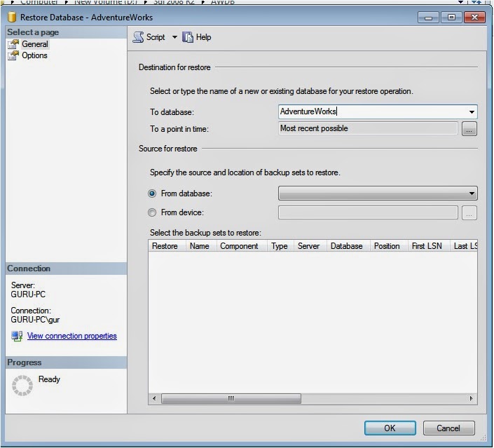Click the GURU-PC\gur connection text
Viewport: 494px width, 448px height.
[x=35, y=320]
